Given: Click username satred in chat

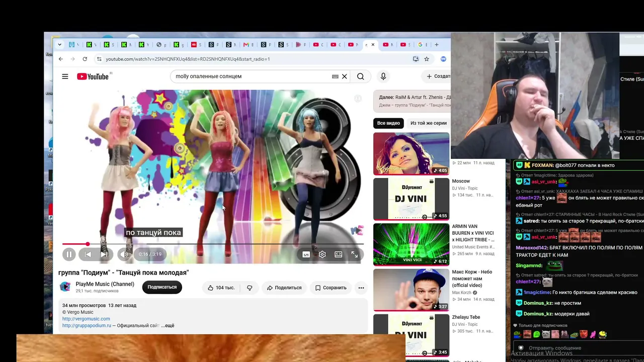Looking at the screenshot, I should click(532, 220).
